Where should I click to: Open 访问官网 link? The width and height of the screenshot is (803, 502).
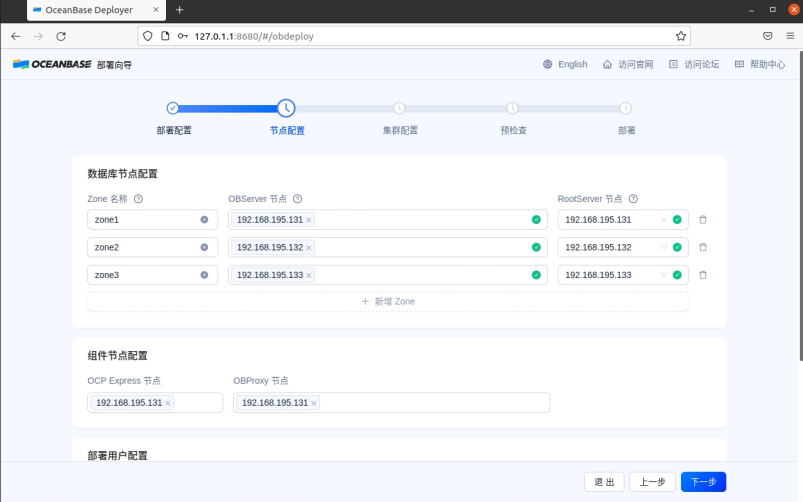point(628,65)
